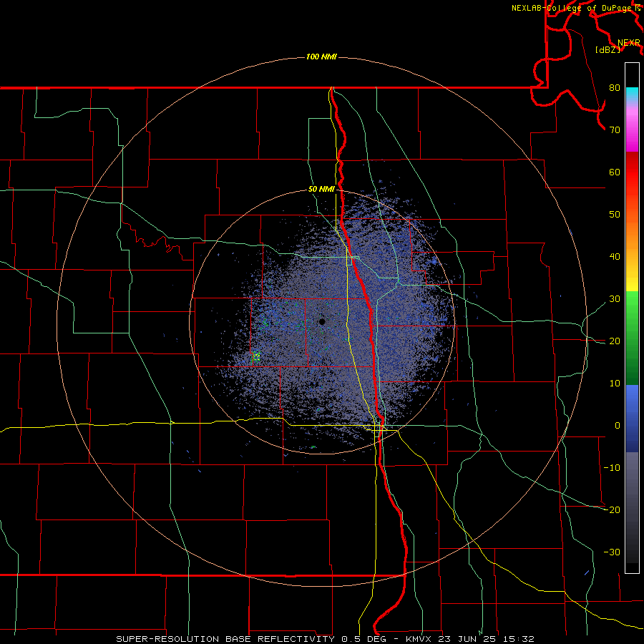
Task: Click the 40 tick label on the dBZ scale
Action: (615, 257)
